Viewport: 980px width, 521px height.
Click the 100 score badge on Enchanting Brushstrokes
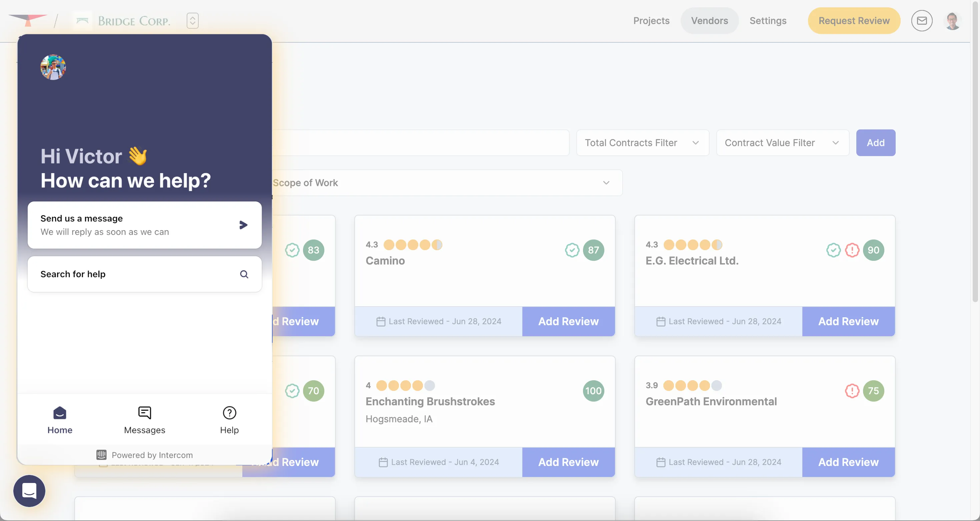593,391
